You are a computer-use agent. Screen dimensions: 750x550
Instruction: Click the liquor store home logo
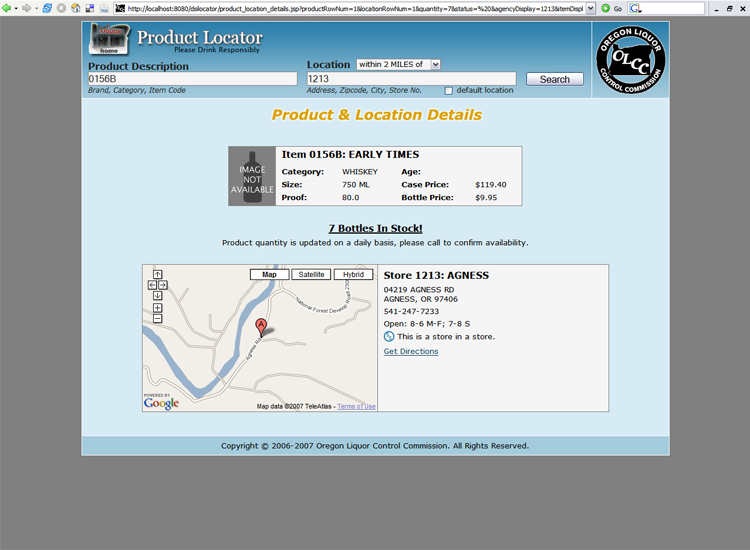pos(109,39)
